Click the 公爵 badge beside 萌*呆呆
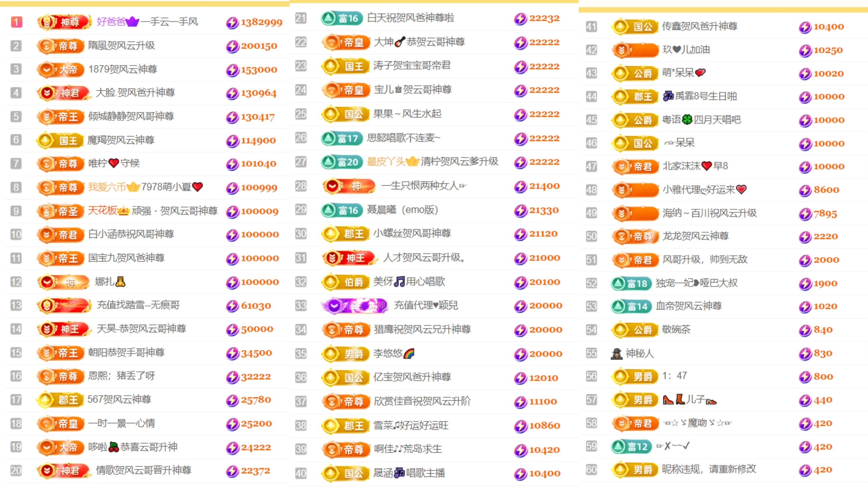Viewport: 868px width, 488px height. pyautogui.click(x=635, y=73)
